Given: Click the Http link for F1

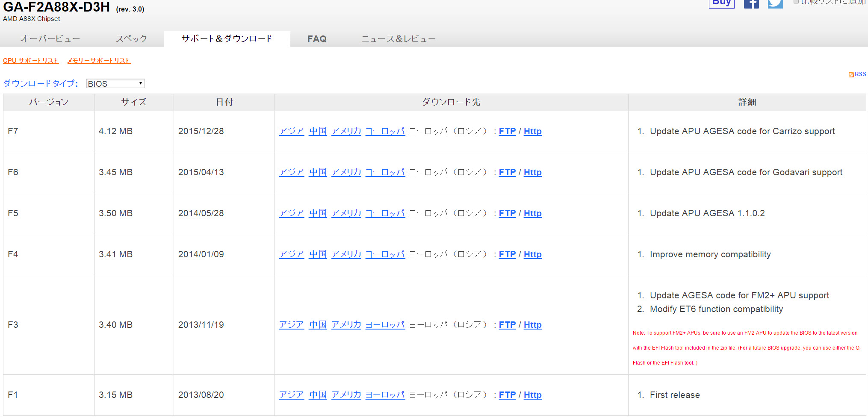Looking at the screenshot, I should pos(533,395).
